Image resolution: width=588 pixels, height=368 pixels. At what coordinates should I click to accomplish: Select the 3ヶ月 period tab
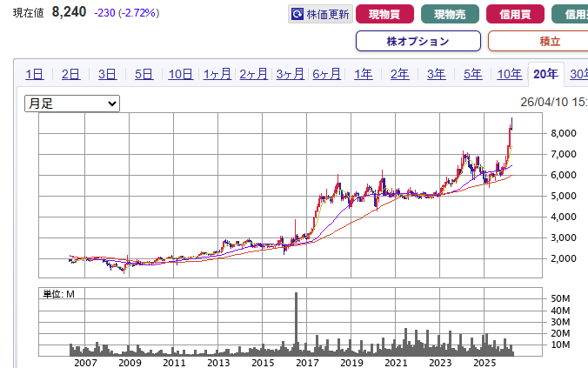[291, 74]
